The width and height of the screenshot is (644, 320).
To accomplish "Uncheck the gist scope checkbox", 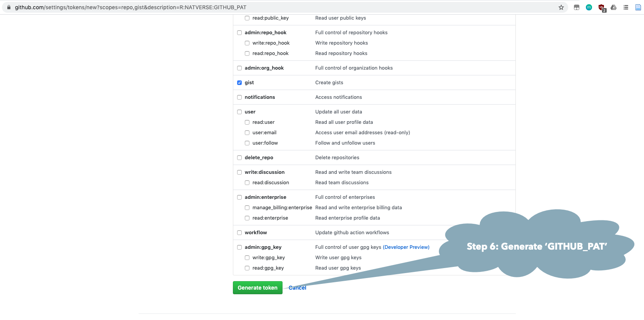I will pyautogui.click(x=239, y=83).
